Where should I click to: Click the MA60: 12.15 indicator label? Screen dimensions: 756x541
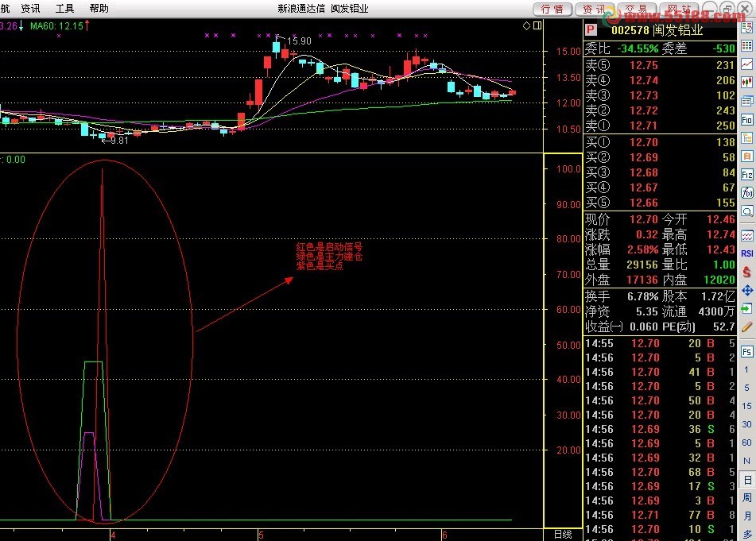point(60,26)
